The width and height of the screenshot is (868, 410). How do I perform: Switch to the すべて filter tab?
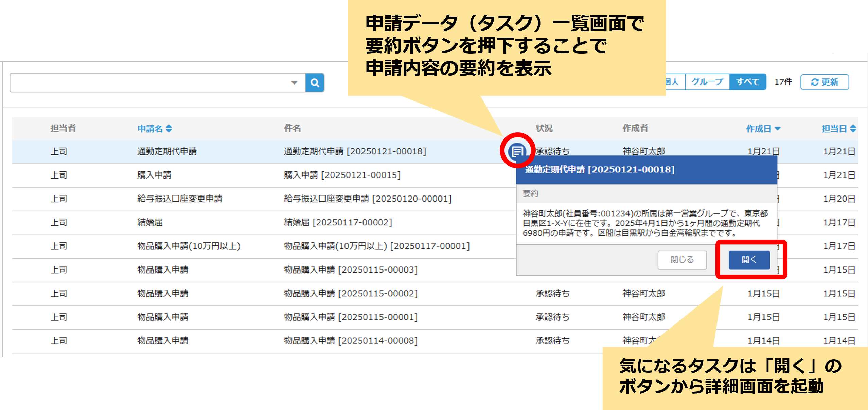(x=748, y=82)
